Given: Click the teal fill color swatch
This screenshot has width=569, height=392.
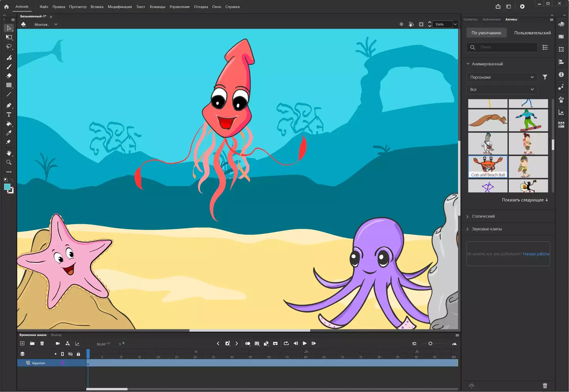Looking at the screenshot, I should click(x=7, y=187).
